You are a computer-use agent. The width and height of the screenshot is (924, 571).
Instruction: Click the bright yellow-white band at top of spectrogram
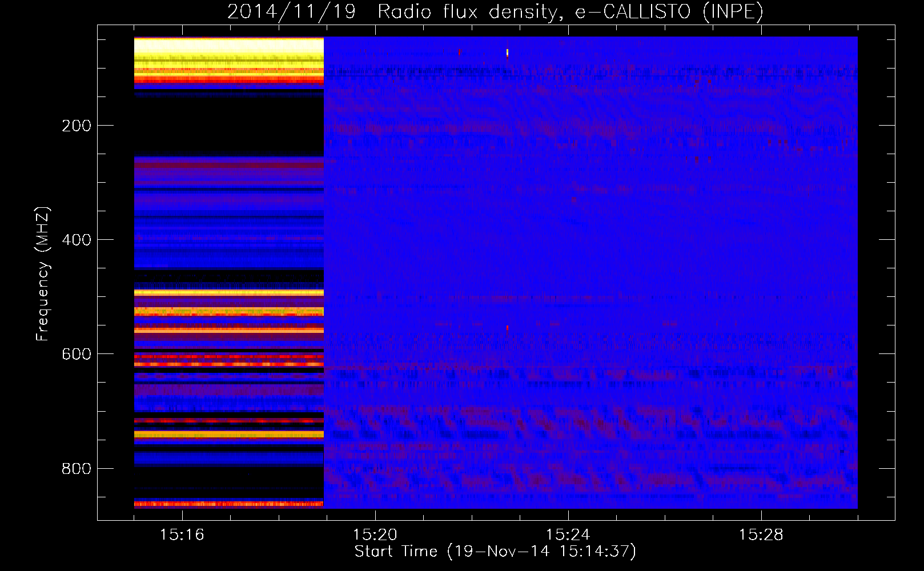tap(229, 47)
